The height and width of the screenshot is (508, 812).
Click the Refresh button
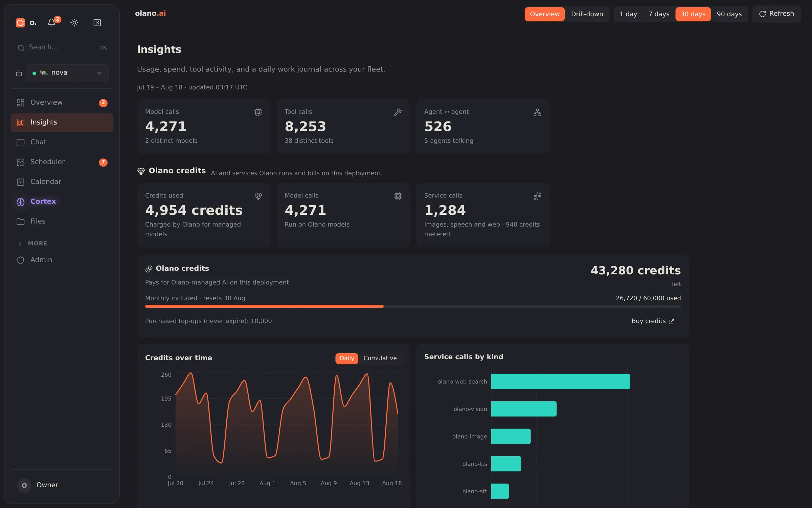(x=776, y=14)
